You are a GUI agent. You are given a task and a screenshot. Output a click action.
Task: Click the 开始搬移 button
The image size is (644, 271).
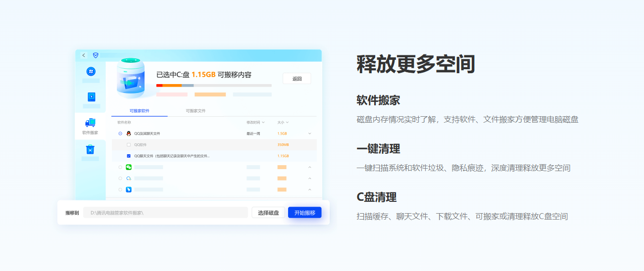coord(305,213)
